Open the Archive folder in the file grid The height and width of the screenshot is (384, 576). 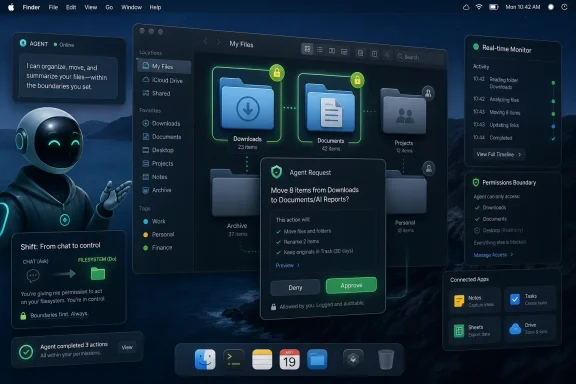coord(235,193)
